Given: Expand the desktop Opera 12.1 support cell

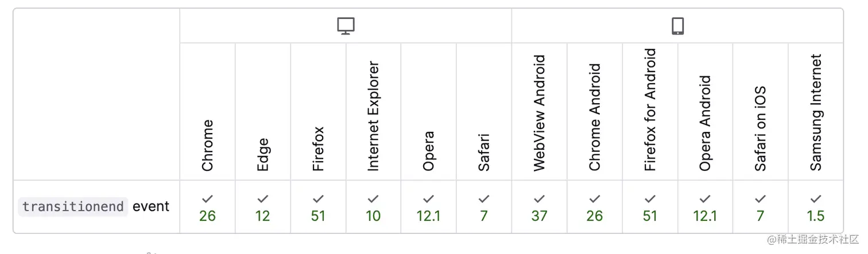Looking at the screenshot, I should pos(429,207).
